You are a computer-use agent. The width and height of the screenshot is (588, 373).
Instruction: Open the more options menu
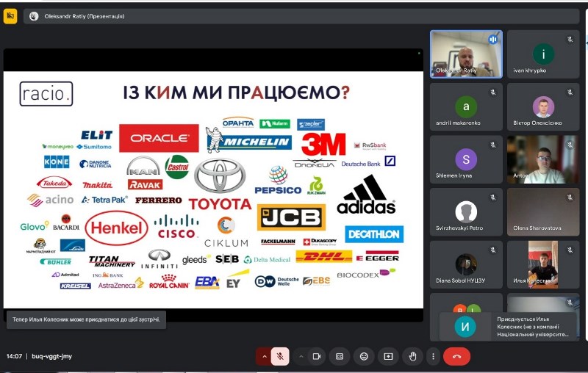click(433, 357)
